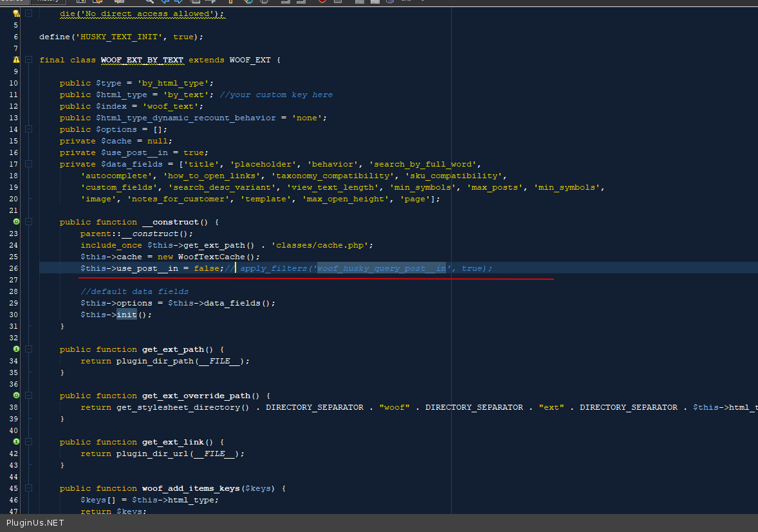
Task: Fold the get_ext_override_path function
Action: [28, 396]
